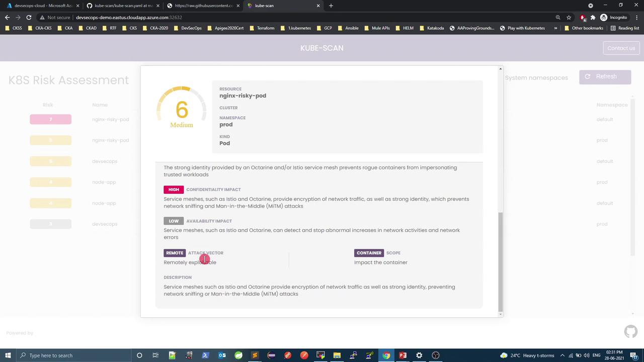Click the dialog scroll-down arrow
Image resolution: width=644 pixels, height=362 pixels.
(x=500, y=314)
